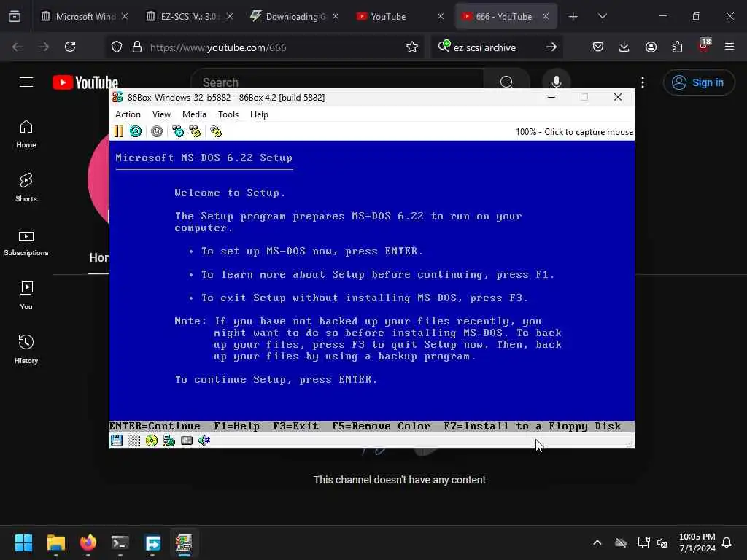Open the Windows Start menu
Viewport: 747px width, 560px height.
click(x=23, y=542)
